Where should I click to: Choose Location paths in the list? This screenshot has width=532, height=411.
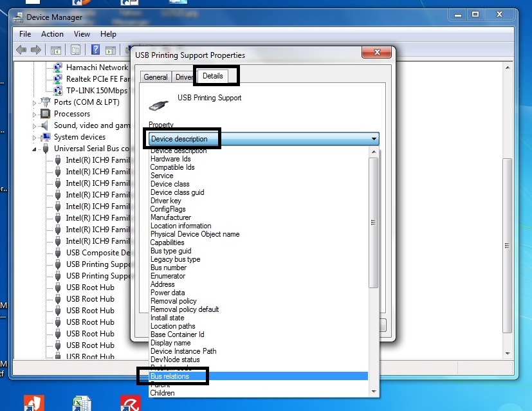coord(259,326)
